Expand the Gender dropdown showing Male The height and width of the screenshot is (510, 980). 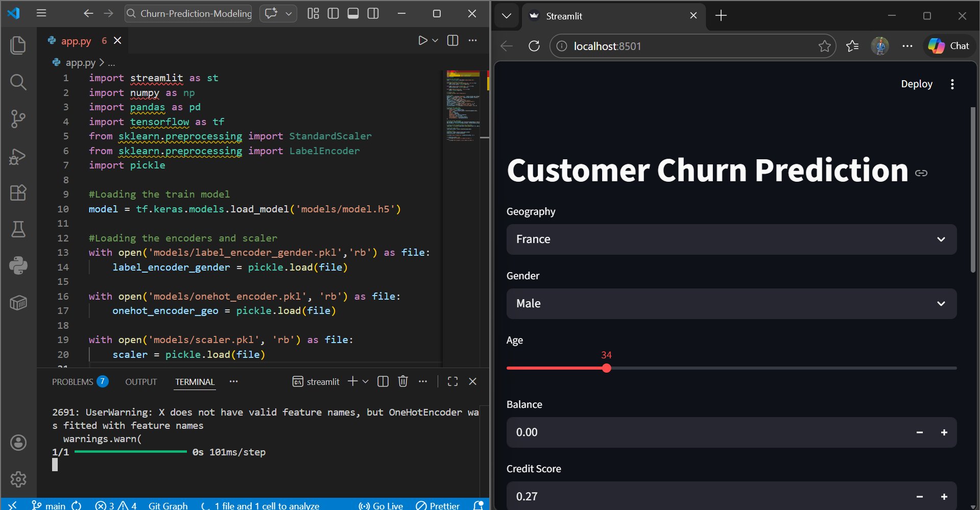tap(731, 304)
